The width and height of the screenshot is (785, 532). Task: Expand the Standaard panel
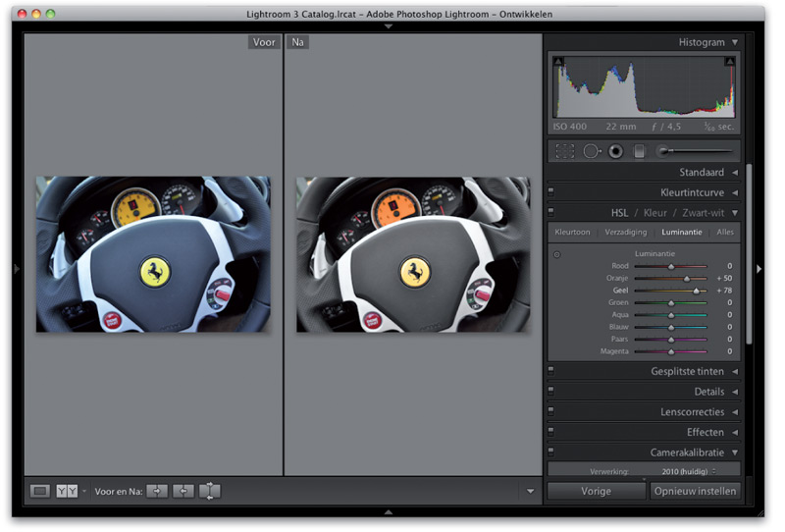[735, 173]
